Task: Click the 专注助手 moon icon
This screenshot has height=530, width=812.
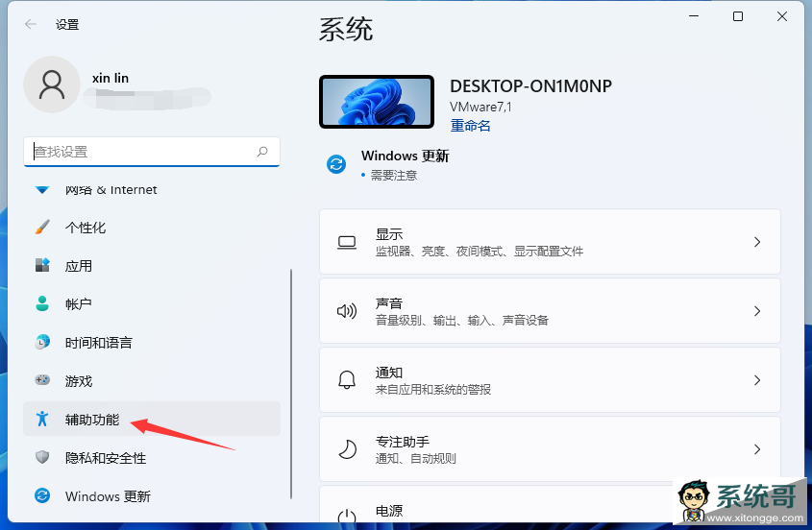Action: (348, 449)
